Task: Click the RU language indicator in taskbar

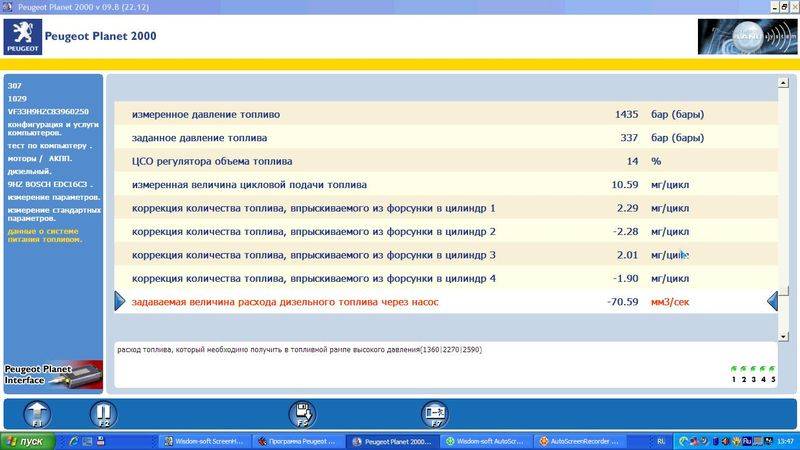Action: click(660, 441)
